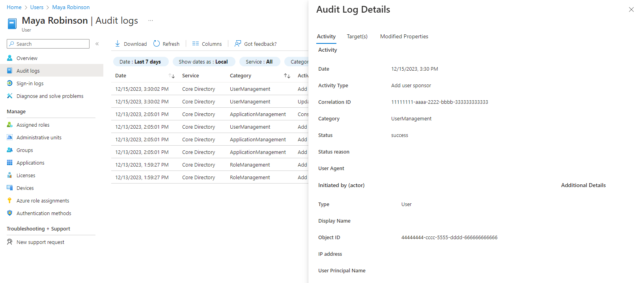The image size is (644, 283).
Task: Close the Audit Log Details panel
Action: tap(631, 9)
